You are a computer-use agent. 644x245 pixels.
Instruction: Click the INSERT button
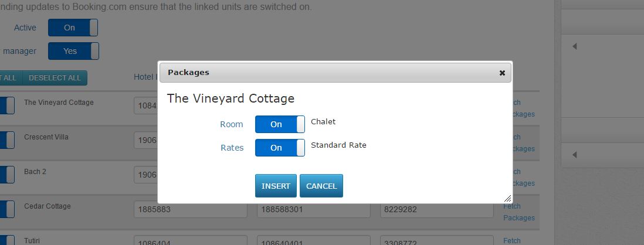[x=276, y=186]
